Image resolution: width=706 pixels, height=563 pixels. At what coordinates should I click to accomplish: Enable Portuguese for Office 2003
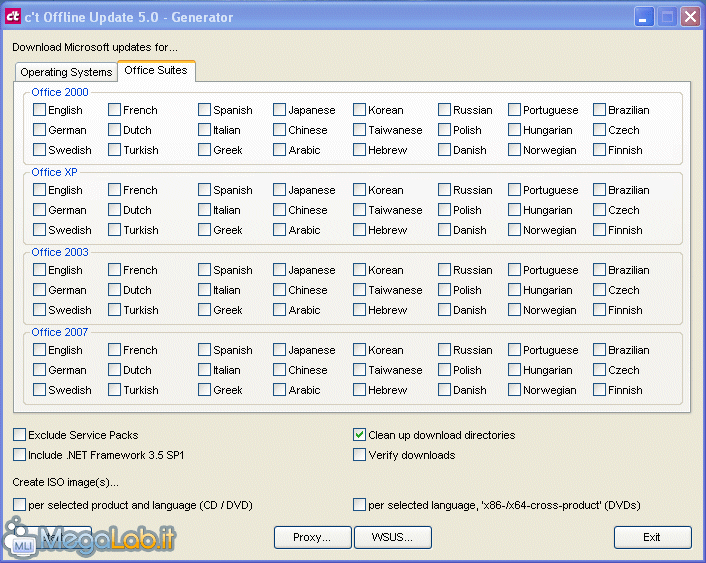point(515,270)
